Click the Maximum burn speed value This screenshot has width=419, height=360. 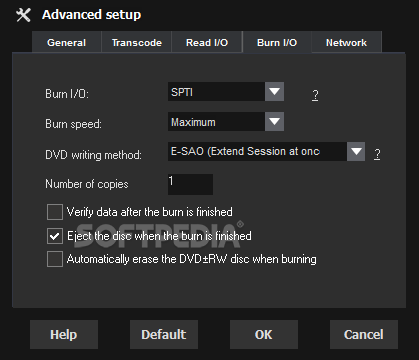tap(216, 121)
